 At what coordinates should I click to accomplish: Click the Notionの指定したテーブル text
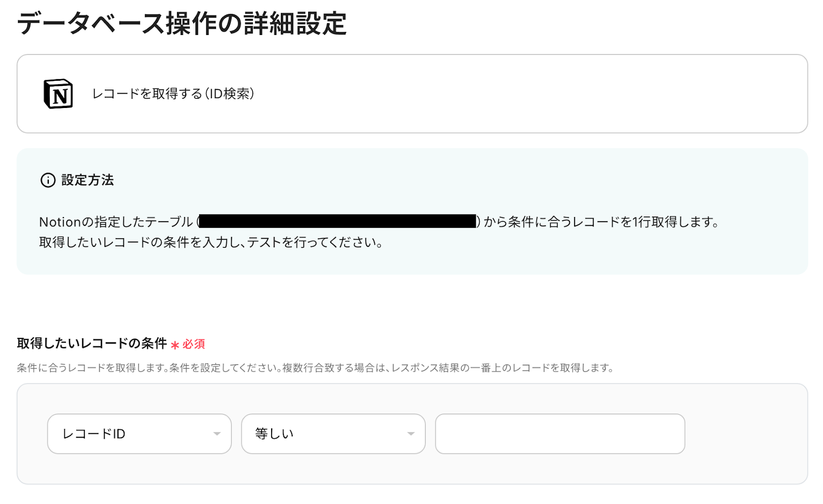pos(116,222)
